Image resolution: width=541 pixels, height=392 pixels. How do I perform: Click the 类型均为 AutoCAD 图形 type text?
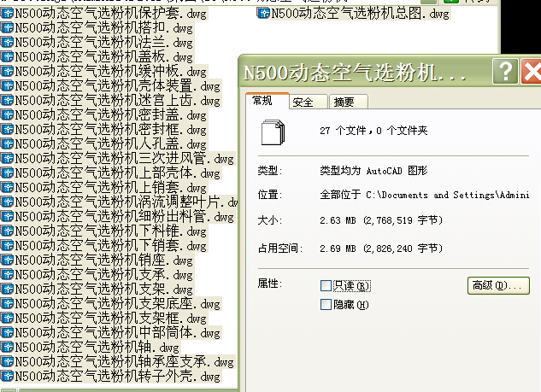pyautogui.click(x=373, y=171)
